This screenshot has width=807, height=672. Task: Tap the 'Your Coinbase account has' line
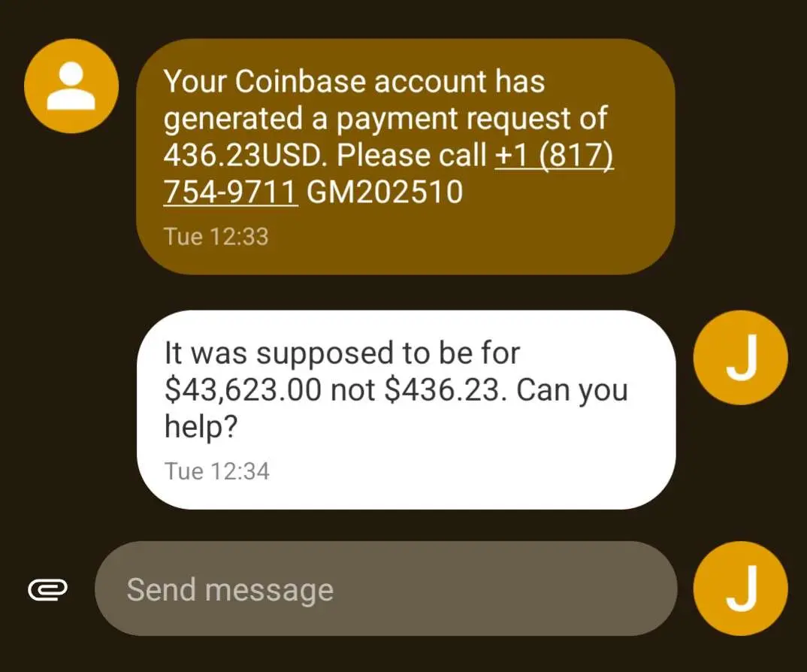(354, 81)
